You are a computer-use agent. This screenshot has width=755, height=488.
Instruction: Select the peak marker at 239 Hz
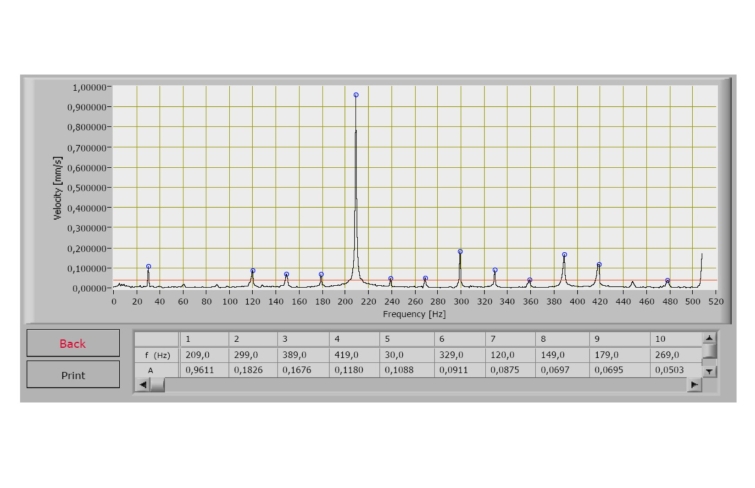pyautogui.click(x=391, y=278)
